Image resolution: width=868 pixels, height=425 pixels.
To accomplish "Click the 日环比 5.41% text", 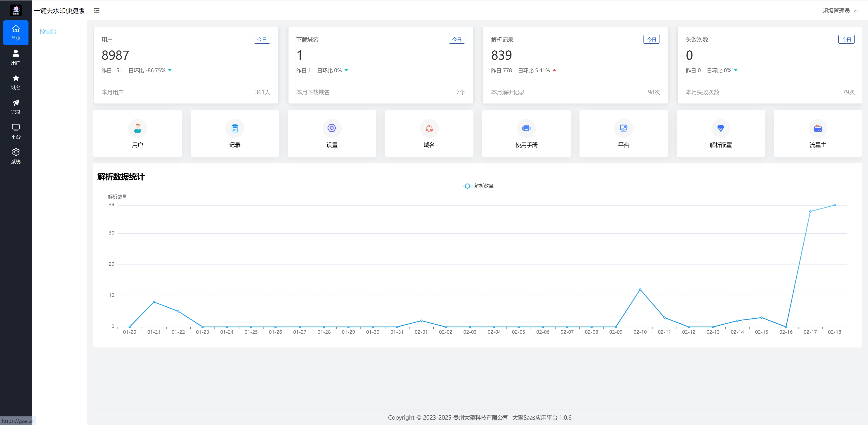I will [534, 70].
